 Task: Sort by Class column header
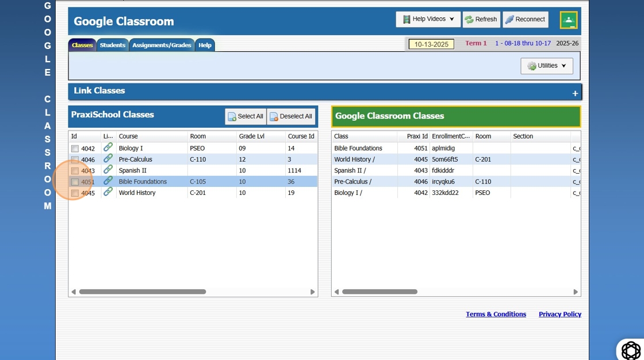(365, 136)
